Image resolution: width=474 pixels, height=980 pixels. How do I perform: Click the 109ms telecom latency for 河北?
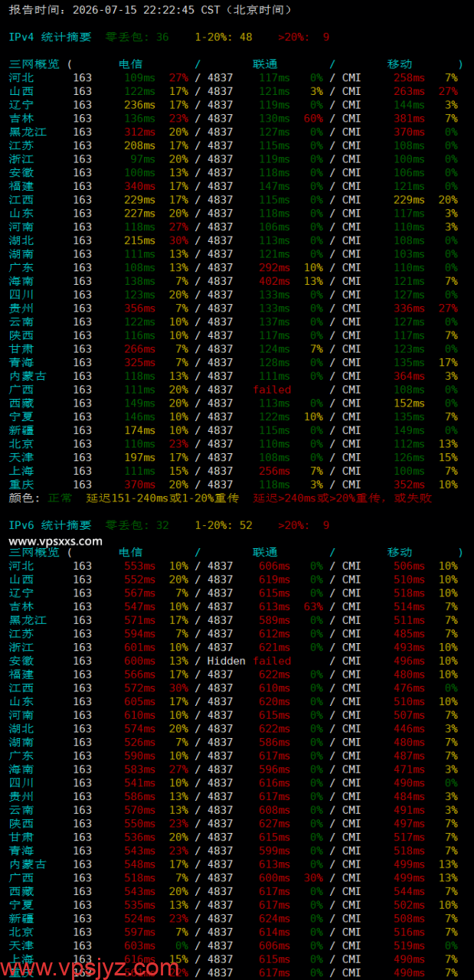139,77
